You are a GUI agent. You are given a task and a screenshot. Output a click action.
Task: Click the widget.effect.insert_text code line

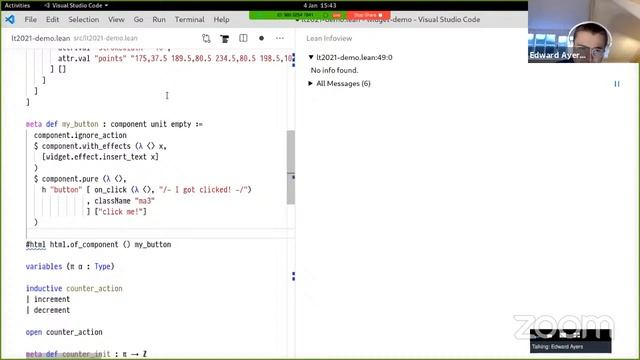click(100, 157)
